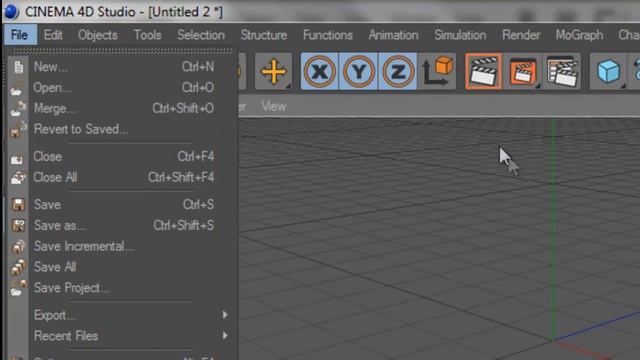This screenshot has width=640, height=360.
Task: Open the Edit menu
Action: point(53,35)
